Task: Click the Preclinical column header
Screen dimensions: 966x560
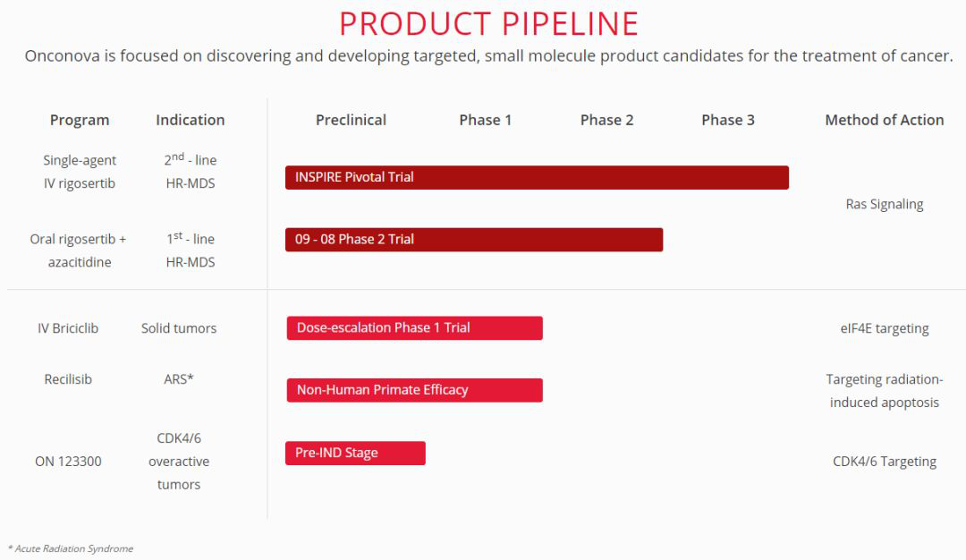Action: [352, 120]
